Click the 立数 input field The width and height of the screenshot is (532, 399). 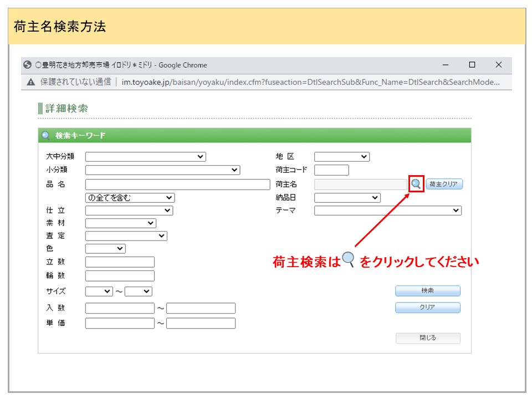click(120, 262)
